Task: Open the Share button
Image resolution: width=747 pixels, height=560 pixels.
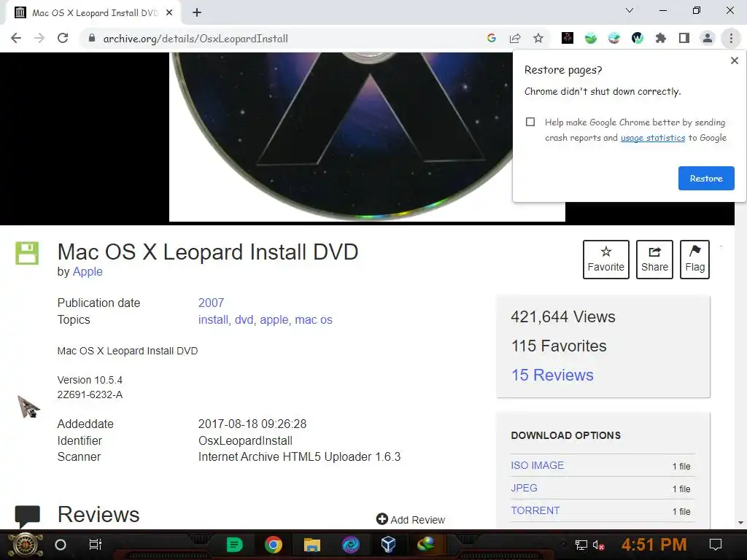Action: 654,260
